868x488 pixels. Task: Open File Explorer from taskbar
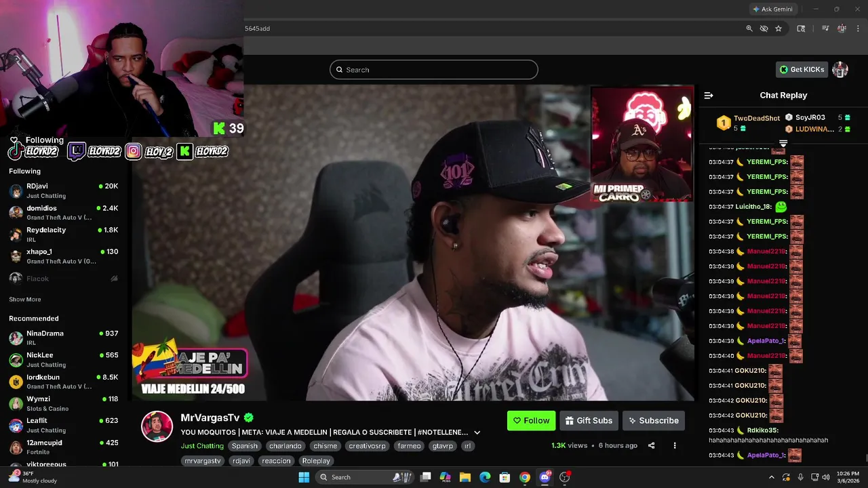465,477
